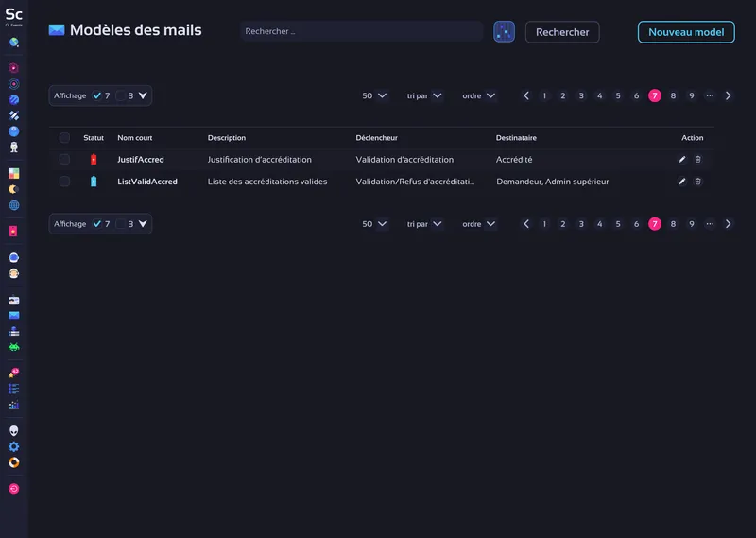Check the JustifAccred row checkbox
Screen dimensions: 756x538
64,160
